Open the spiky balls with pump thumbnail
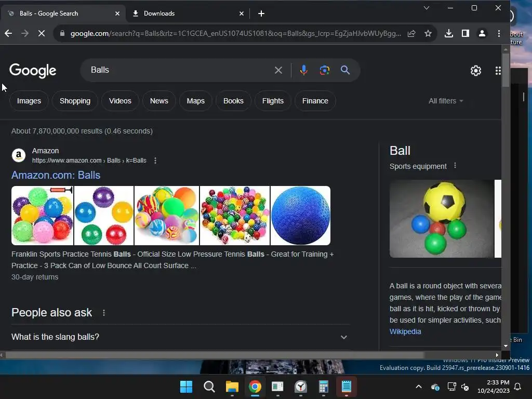 click(x=43, y=216)
